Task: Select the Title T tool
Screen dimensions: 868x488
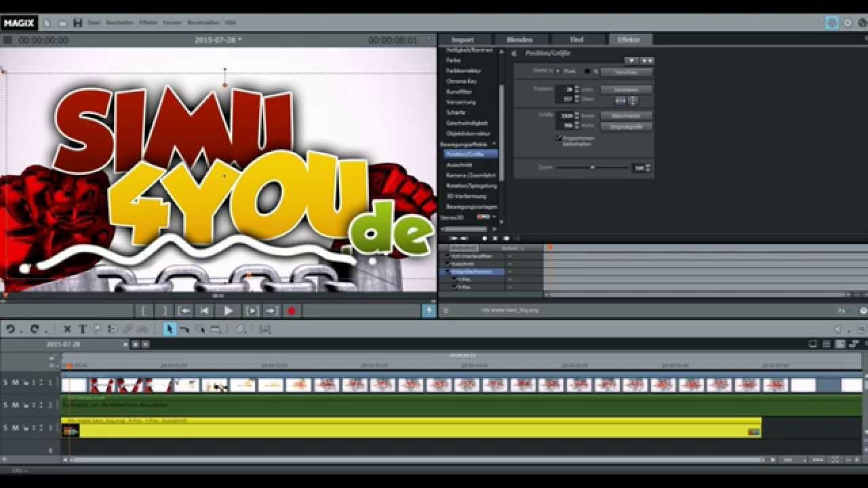Action: tap(82, 329)
